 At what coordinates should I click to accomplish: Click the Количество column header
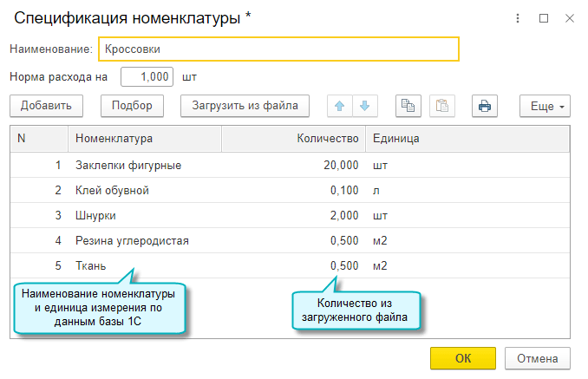(293, 139)
